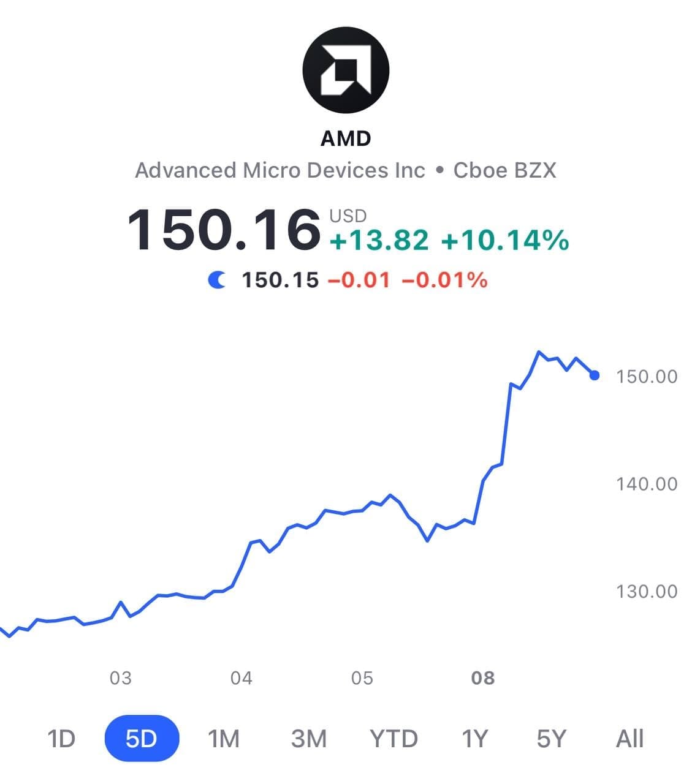Screen dimensions: 692x784
Task: Tap the AMD ticker symbol
Action: pos(346,138)
